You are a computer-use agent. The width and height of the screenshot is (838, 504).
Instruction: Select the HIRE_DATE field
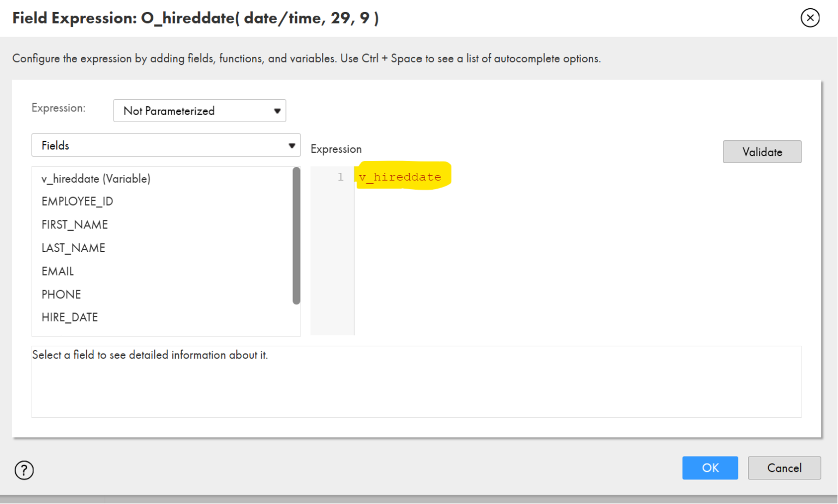point(69,317)
